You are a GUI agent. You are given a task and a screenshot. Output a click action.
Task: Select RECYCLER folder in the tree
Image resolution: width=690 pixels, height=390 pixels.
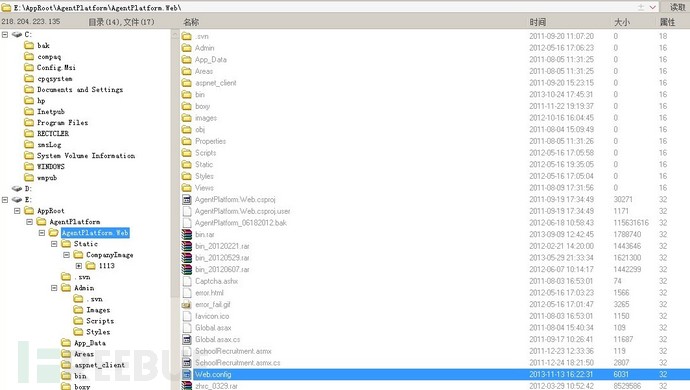[53, 133]
